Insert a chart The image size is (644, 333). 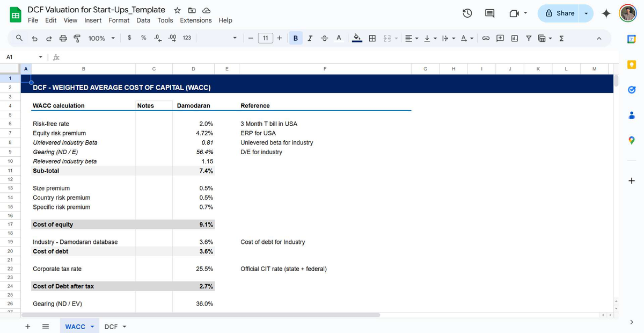pyautogui.click(x=514, y=38)
